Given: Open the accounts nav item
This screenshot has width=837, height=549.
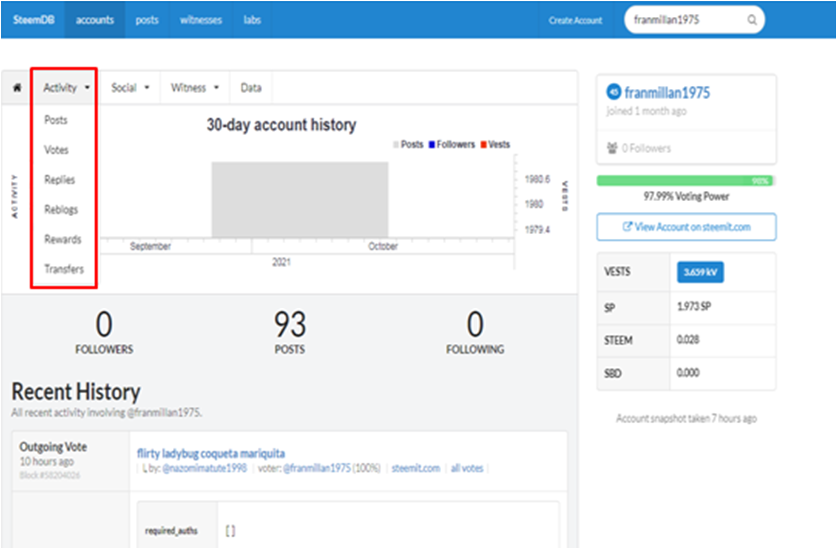Looking at the screenshot, I should pos(95,20).
